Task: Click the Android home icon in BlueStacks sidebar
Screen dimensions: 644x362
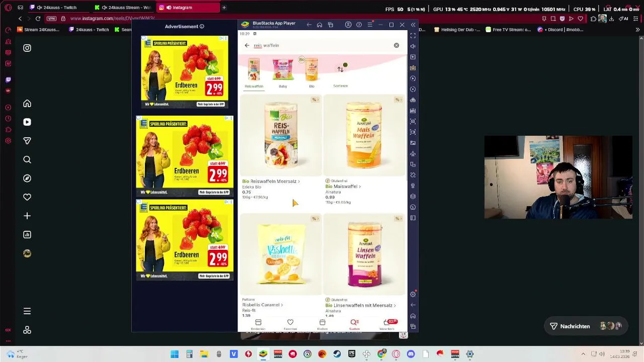Action: [x=413, y=316]
